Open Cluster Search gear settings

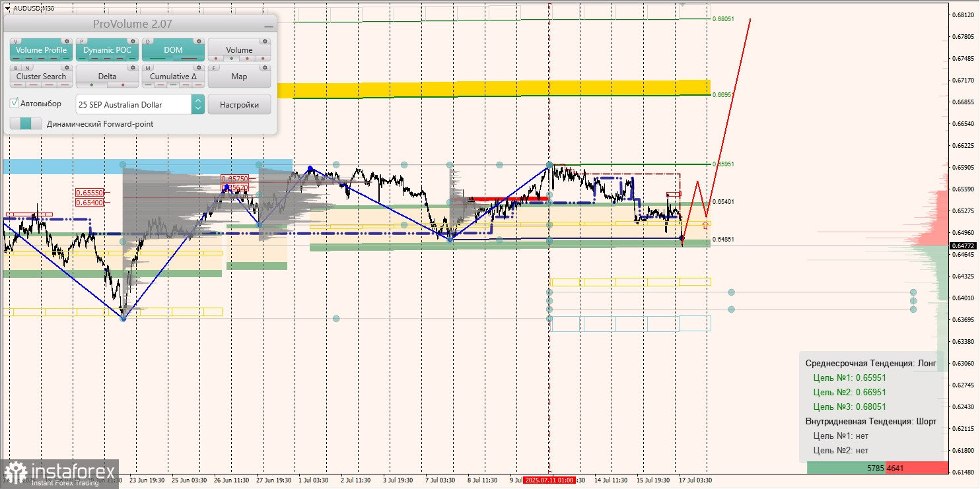click(x=66, y=67)
